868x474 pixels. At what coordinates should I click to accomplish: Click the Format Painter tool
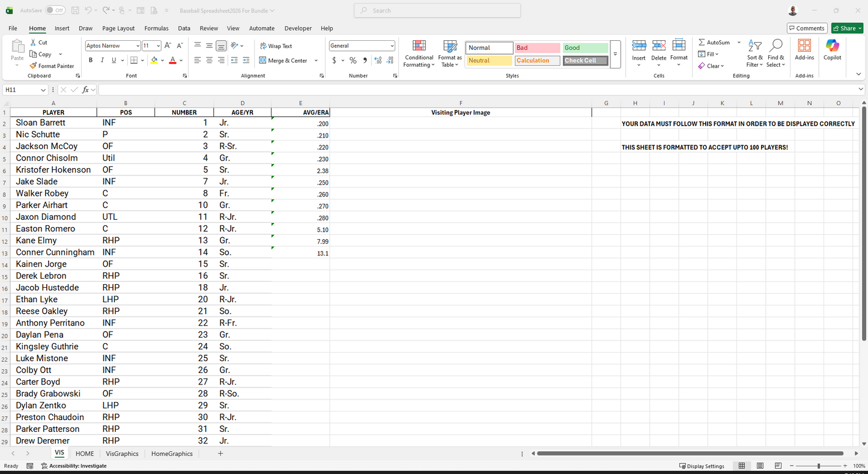[52, 66]
